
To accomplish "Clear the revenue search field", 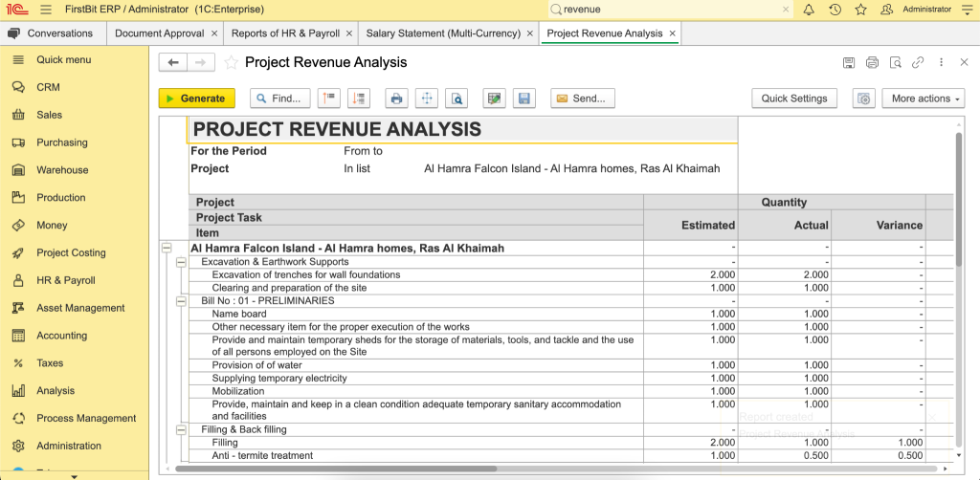I will coord(786,10).
